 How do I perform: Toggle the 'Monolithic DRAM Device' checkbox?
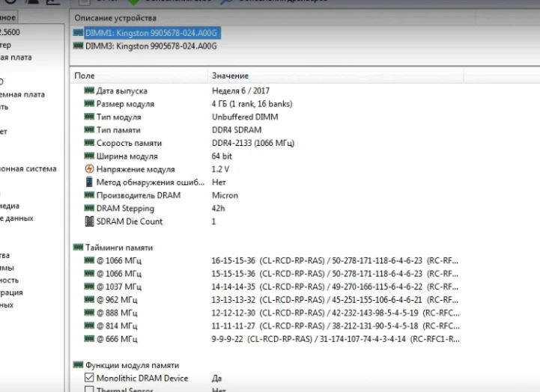click(89, 378)
